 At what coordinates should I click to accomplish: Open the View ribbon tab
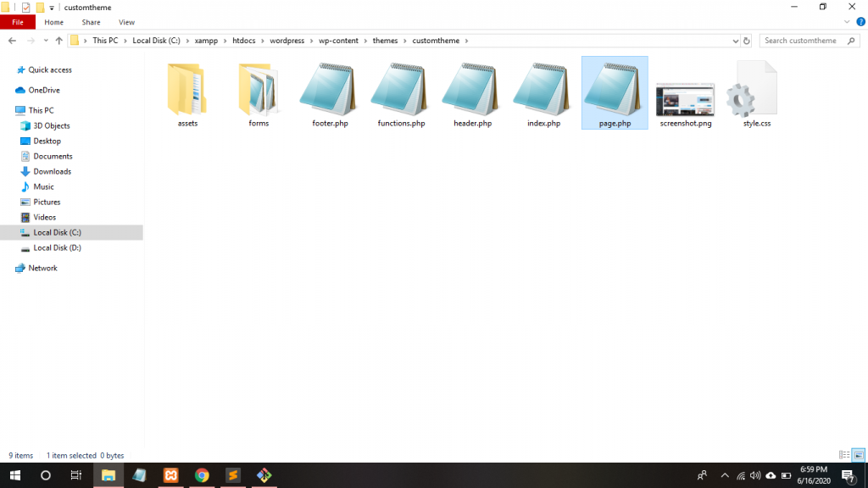(126, 22)
